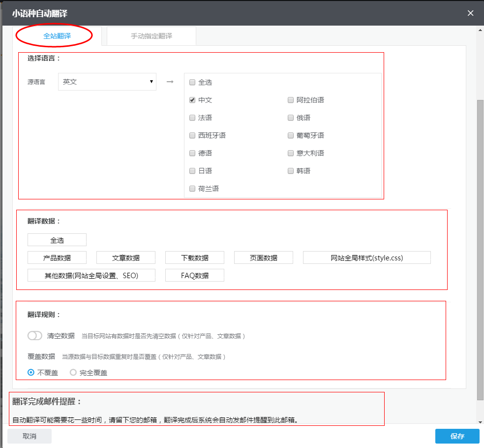This screenshot has height=448, width=484.
Task: Uncheck the 中文 language checkbox
Action: (192, 100)
